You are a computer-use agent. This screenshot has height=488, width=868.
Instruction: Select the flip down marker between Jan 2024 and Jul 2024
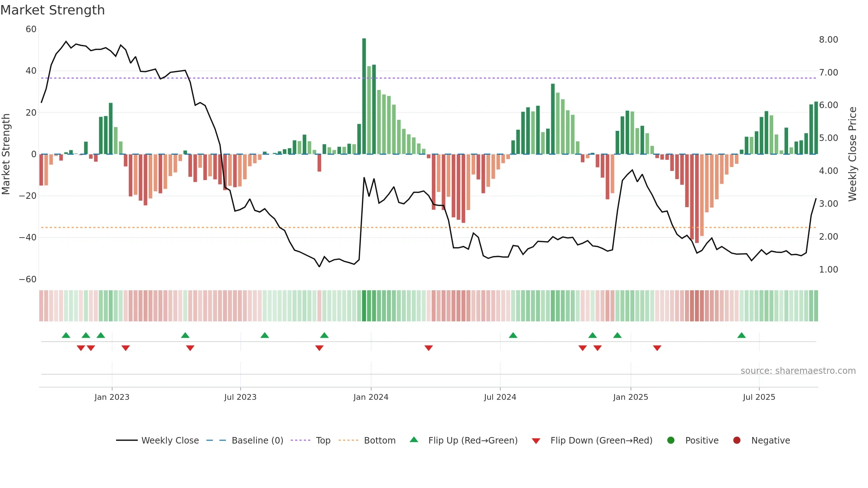(429, 348)
